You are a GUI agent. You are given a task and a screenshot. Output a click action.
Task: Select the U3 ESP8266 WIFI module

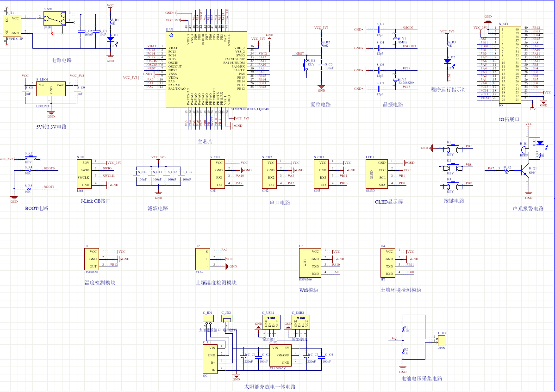(x=310, y=263)
